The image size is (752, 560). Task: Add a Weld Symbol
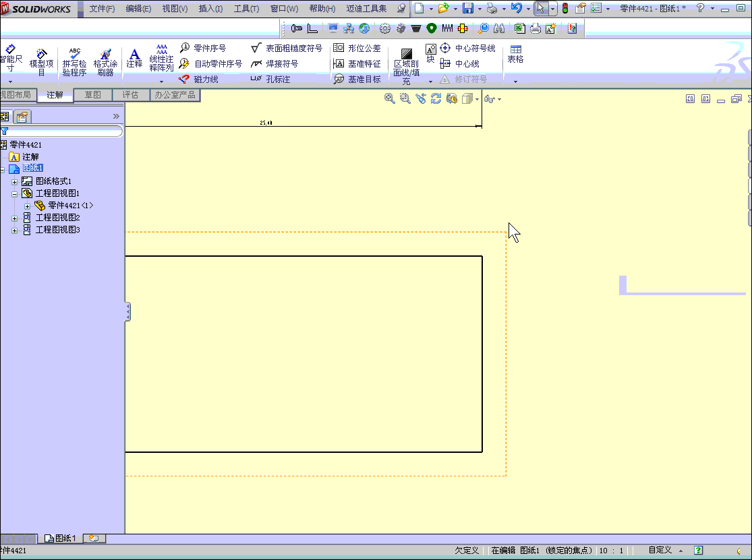pyautogui.click(x=274, y=64)
